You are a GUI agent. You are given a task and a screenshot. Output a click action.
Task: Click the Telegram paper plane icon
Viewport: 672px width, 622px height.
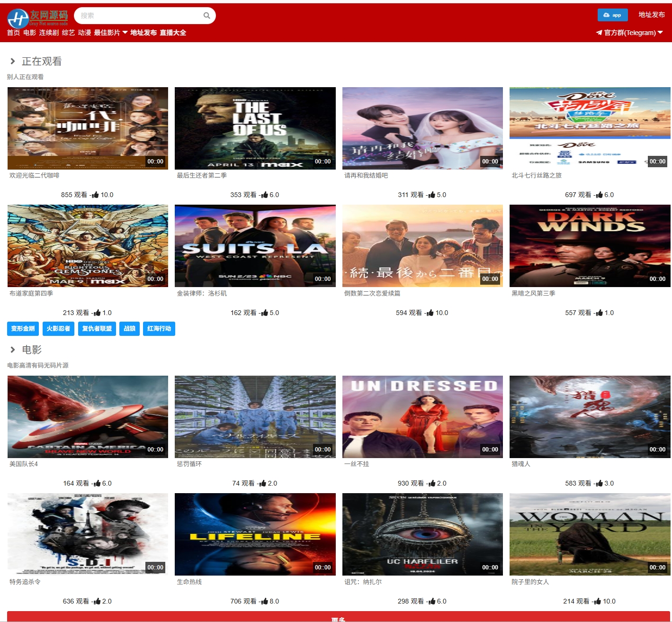pyautogui.click(x=599, y=33)
